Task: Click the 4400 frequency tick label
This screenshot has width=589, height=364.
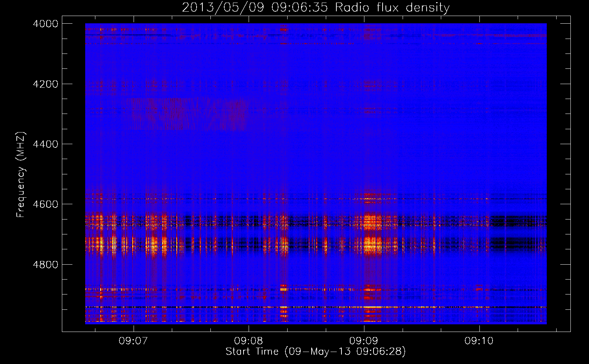Action: 46,144
